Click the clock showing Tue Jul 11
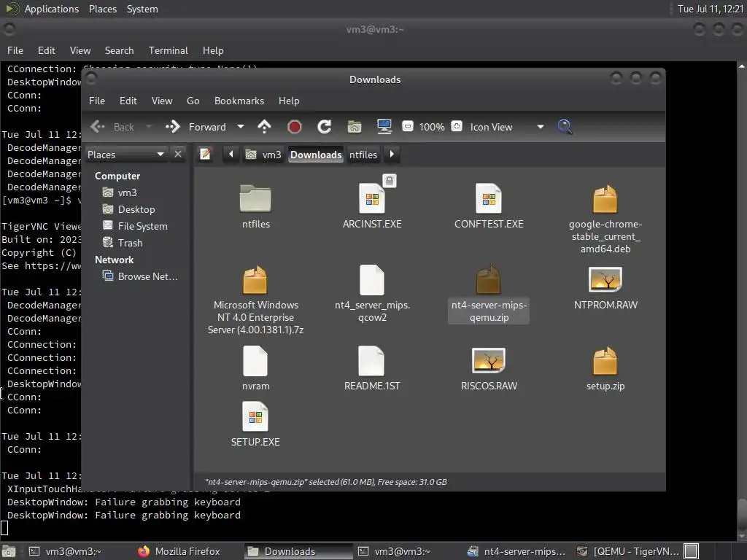This screenshot has height=560, width=747. [x=711, y=9]
